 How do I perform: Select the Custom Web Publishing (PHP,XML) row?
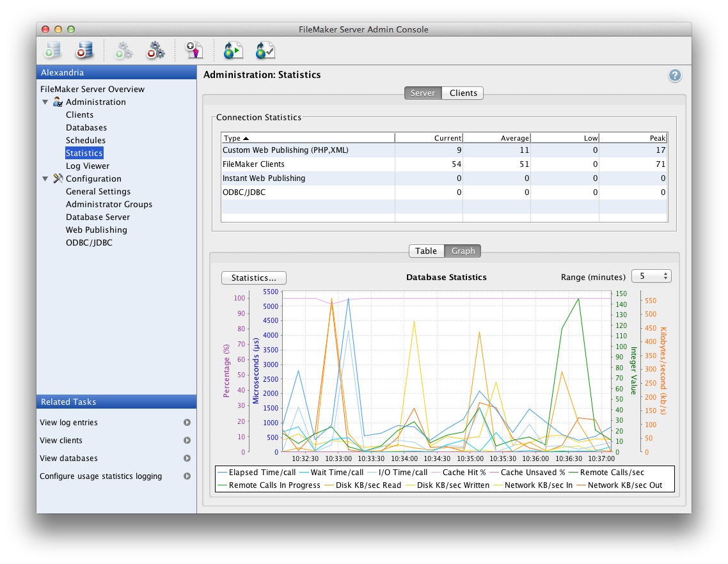tap(445, 150)
